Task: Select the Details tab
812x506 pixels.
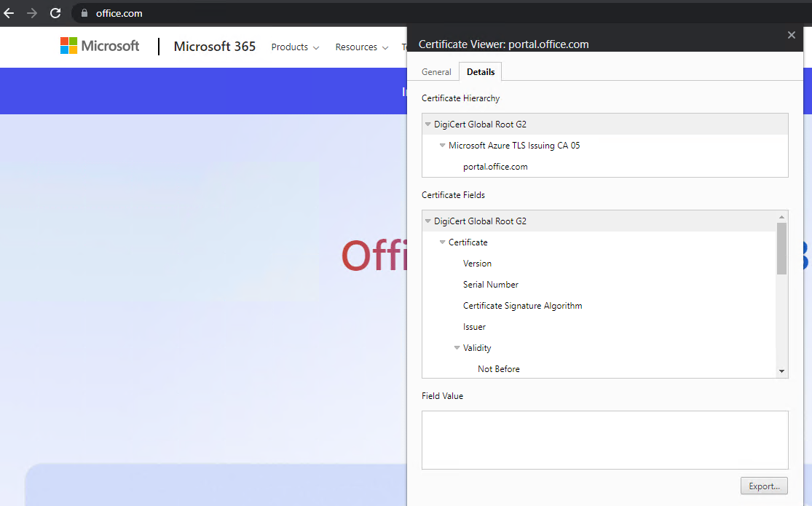Action: (x=481, y=72)
